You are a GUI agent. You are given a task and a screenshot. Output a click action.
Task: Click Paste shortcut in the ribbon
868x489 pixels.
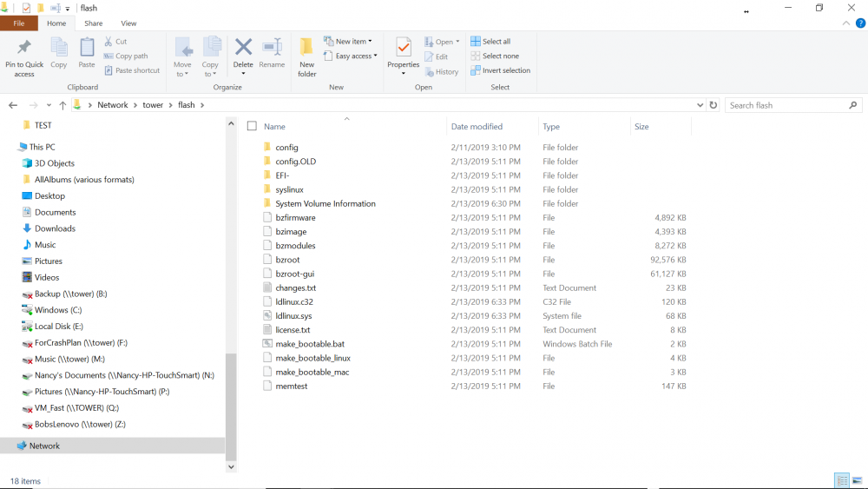coord(132,70)
